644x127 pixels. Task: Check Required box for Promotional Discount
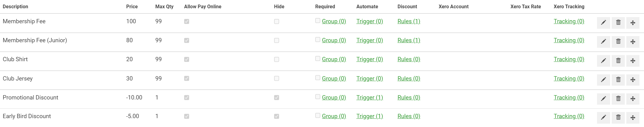click(318, 97)
